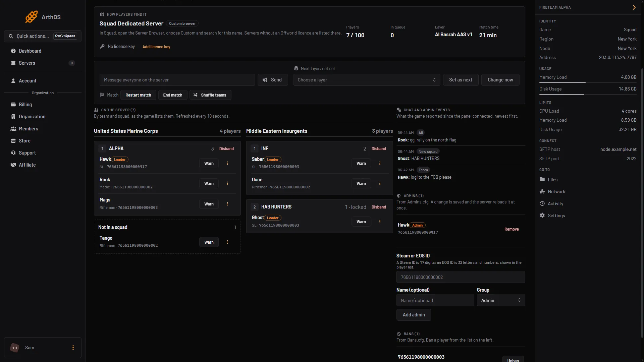Warn player Tango

[209, 242]
